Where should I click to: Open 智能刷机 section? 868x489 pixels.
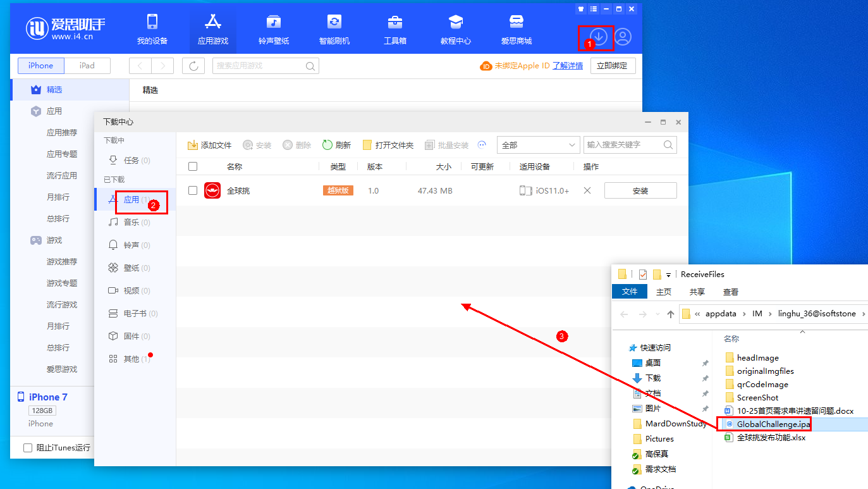(x=334, y=30)
